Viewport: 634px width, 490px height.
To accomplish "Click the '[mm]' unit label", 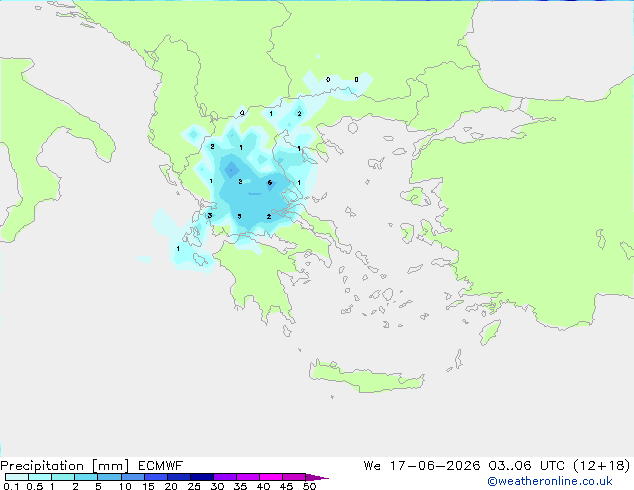I will tap(110, 466).
